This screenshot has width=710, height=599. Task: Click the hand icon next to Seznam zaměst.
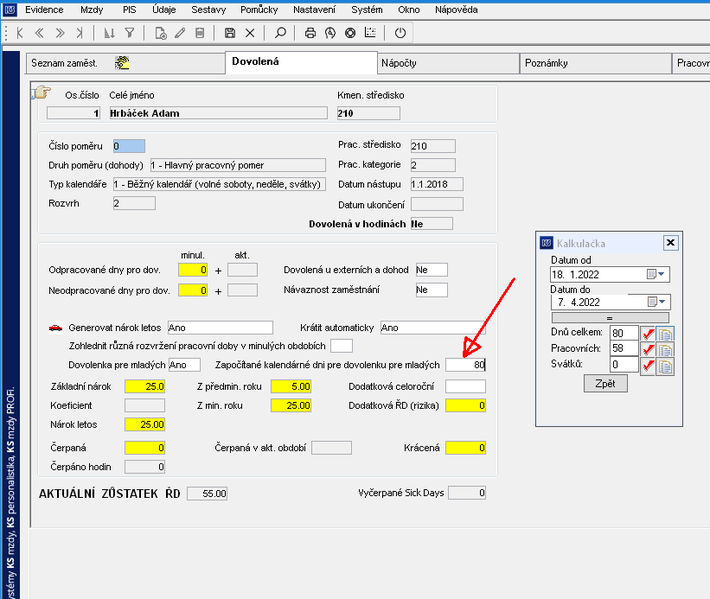122,63
